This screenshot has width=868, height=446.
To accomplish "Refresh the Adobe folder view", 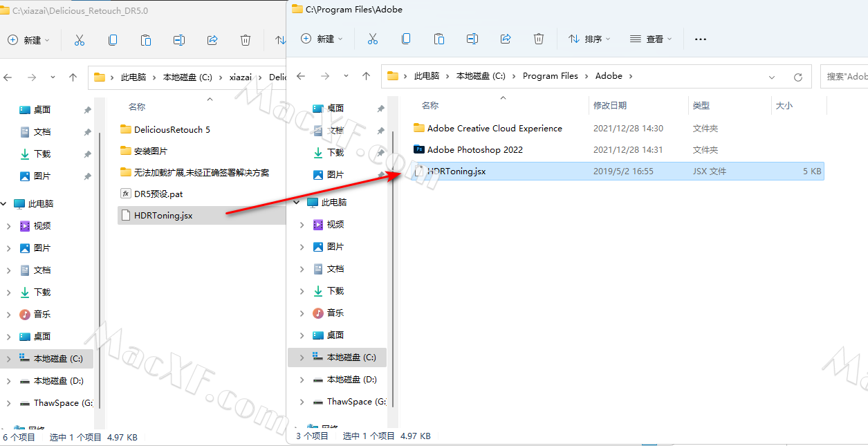I will pos(798,77).
